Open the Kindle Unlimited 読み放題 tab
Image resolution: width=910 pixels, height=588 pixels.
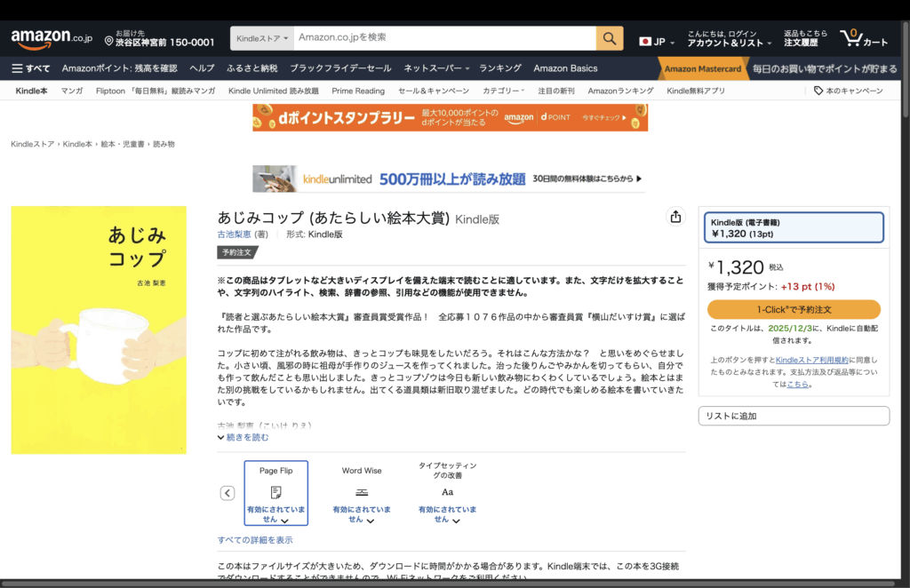(273, 91)
